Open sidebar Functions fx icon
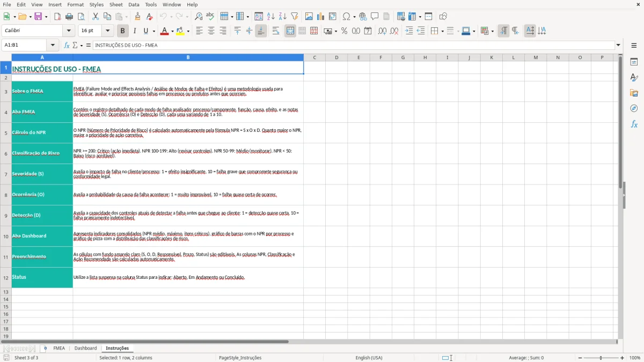Viewport: 644px width, 362px height. (634, 124)
